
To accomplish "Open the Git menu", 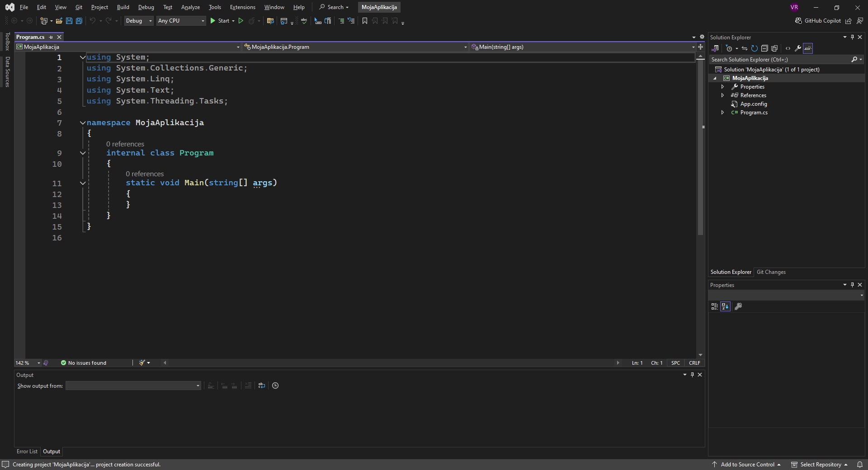I will (x=79, y=7).
